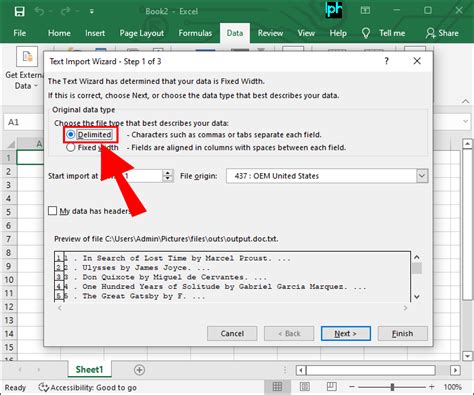Switch to Normal view icon
Image resolution: width=474 pixels, height=395 pixels.
(x=277, y=387)
